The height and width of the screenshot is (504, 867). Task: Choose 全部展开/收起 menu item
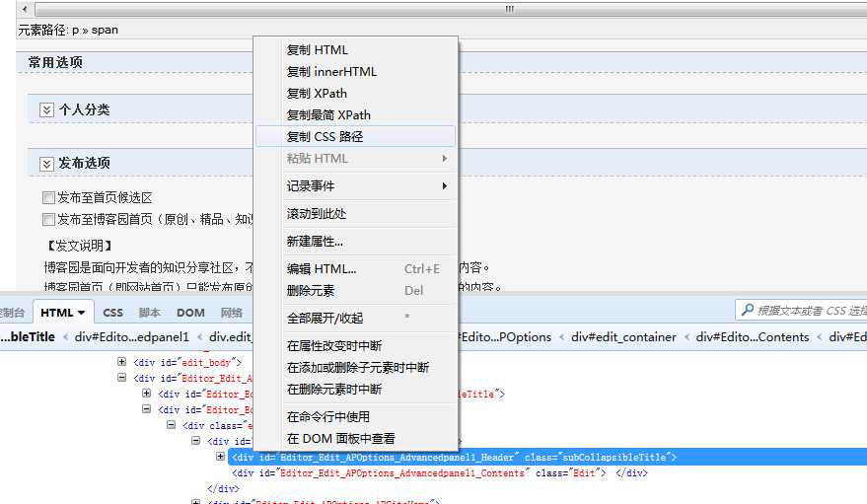(x=355, y=319)
